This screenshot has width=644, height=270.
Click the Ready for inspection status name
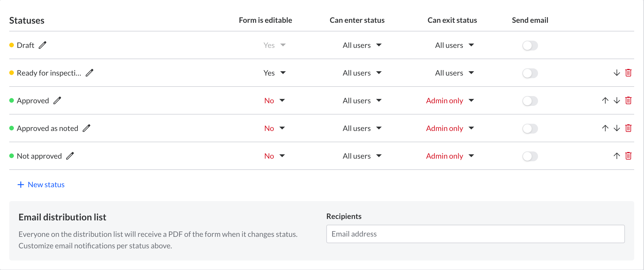tap(49, 73)
